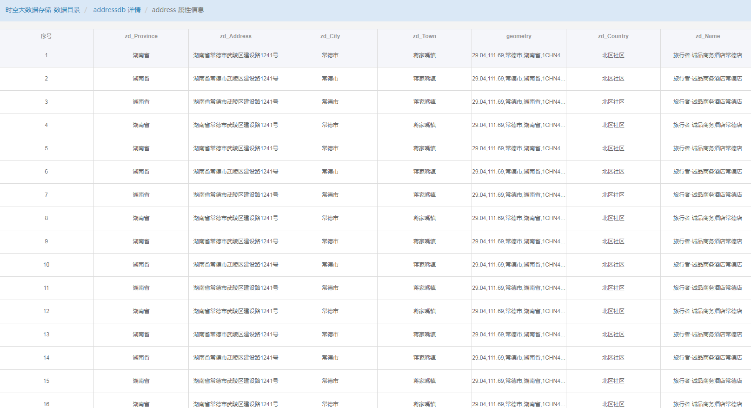Click the zd_Name cell in row 4
This screenshot has width=751, height=408.
[x=707, y=125]
